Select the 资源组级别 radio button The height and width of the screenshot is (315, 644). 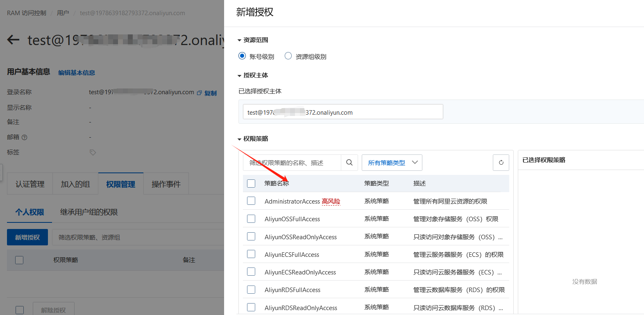pos(288,56)
